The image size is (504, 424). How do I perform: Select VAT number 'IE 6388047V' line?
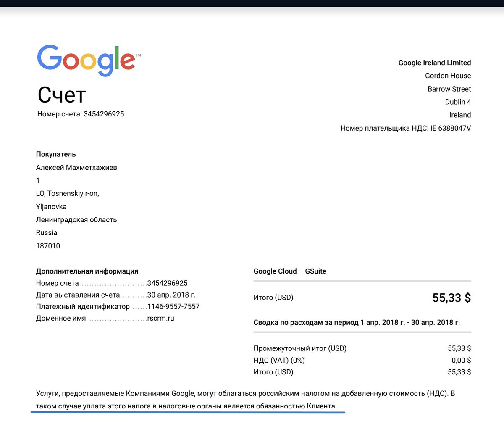[x=406, y=128]
